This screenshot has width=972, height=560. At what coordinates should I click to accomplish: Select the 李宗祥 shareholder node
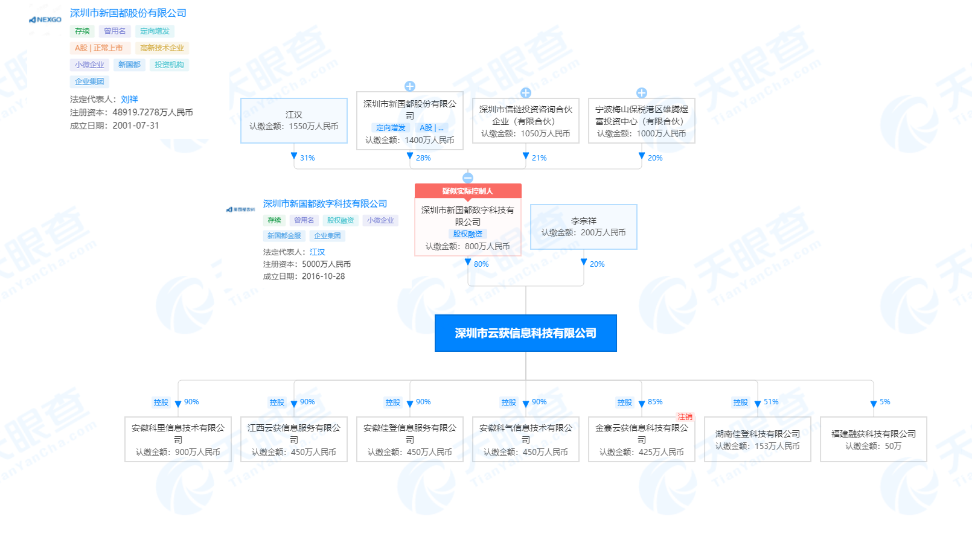click(x=584, y=227)
